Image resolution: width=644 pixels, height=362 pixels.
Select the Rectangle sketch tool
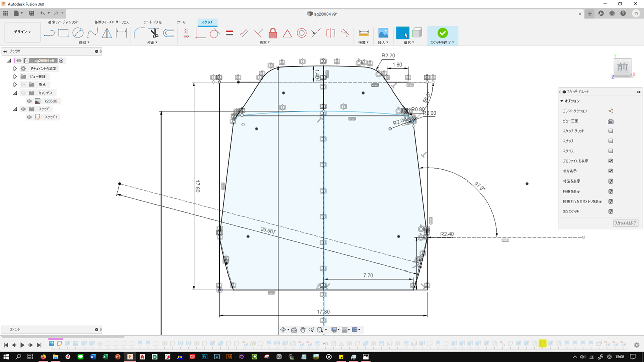[x=63, y=33]
